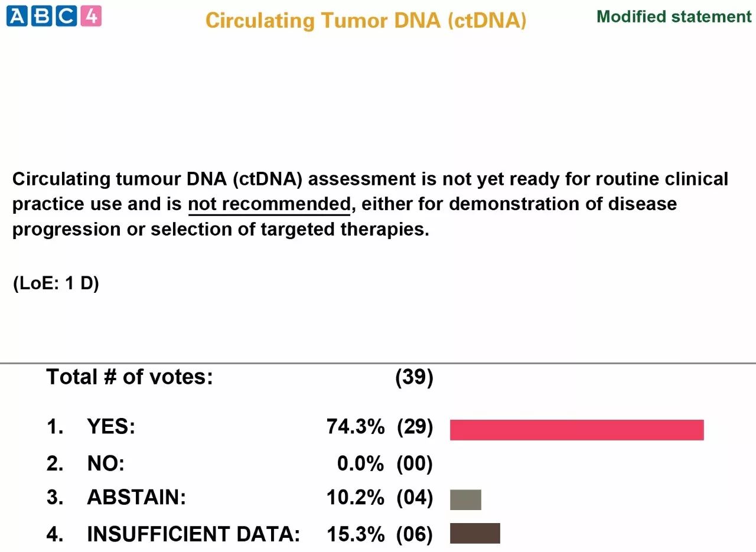Select the "Circulating Tumor DNA (ctDNA)" slide title
This screenshot has width=756, height=552.
coord(366,21)
